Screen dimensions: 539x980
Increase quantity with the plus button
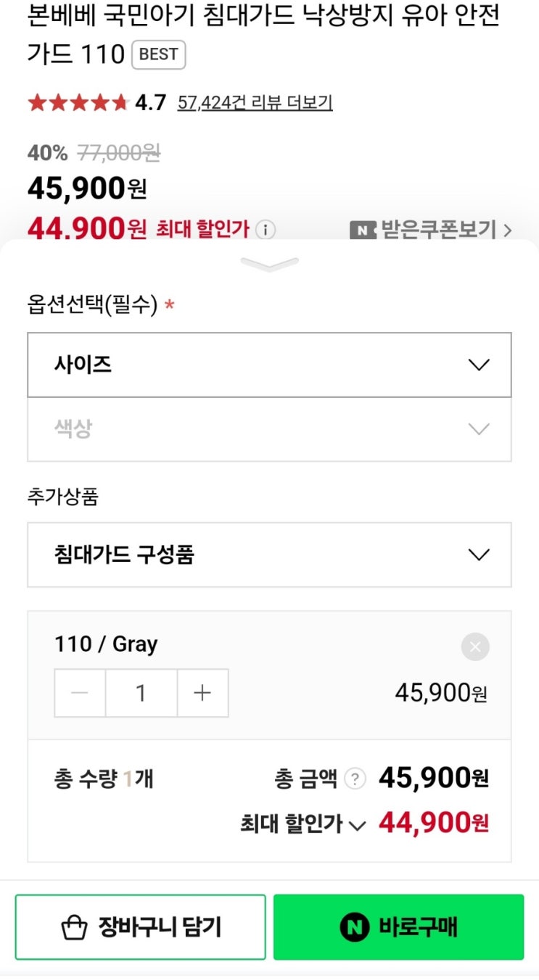point(202,694)
